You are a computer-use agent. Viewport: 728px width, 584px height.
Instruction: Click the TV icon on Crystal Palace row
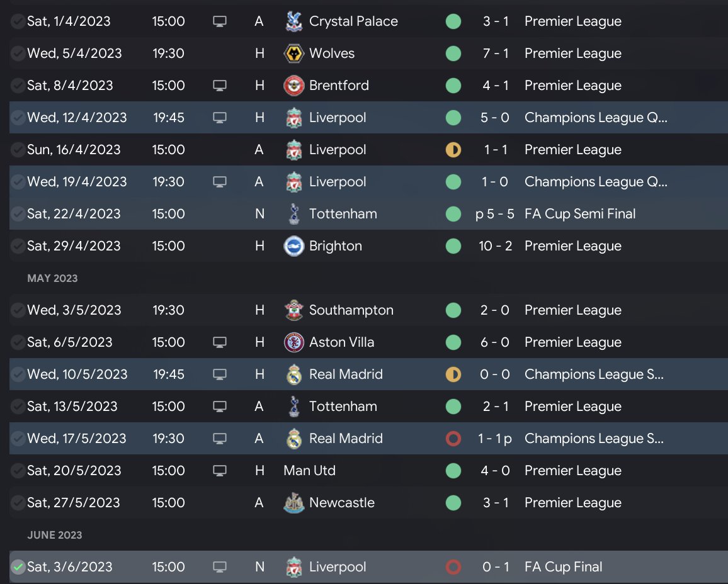pyautogui.click(x=219, y=21)
